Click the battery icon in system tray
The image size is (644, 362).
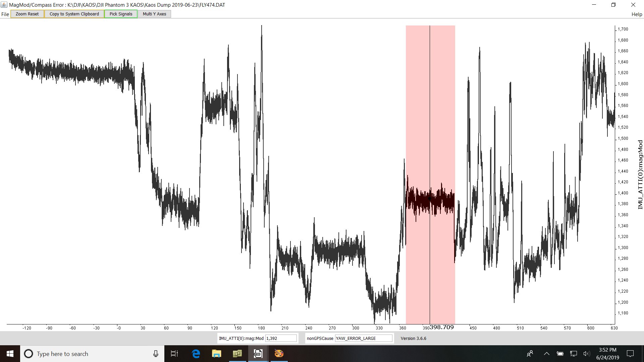click(560, 354)
